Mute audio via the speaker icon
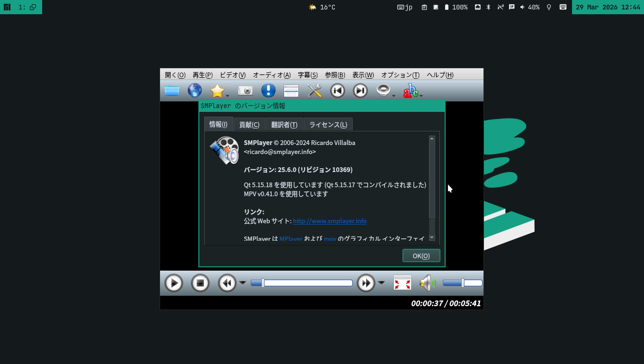The width and height of the screenshot is (644, 364). tap(428, 283)
